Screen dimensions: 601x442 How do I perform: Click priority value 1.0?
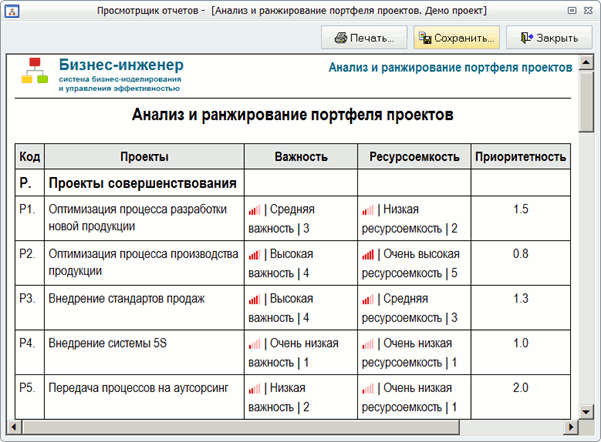(521, 343)
